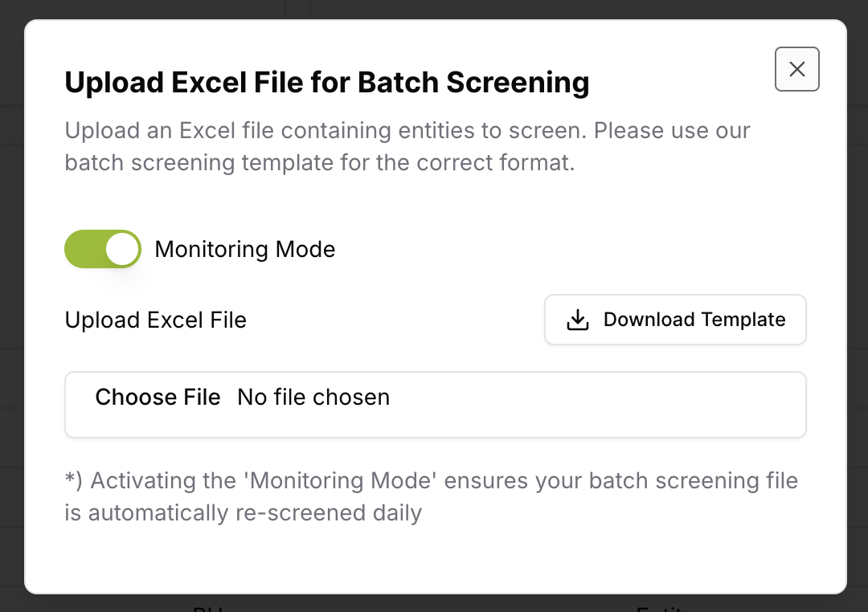Click the No file chosen text
Screen dimensions: 868x612
coord(313,398)
